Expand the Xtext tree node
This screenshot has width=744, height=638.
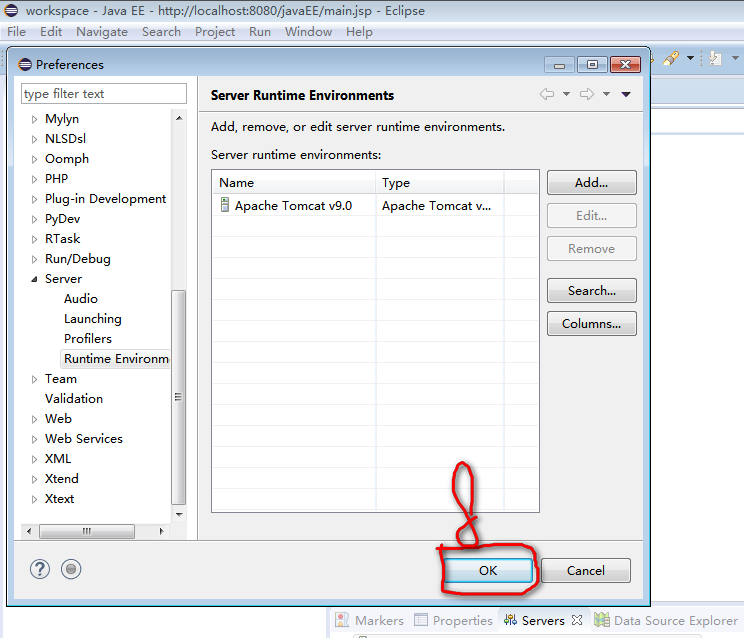point(34,499)
